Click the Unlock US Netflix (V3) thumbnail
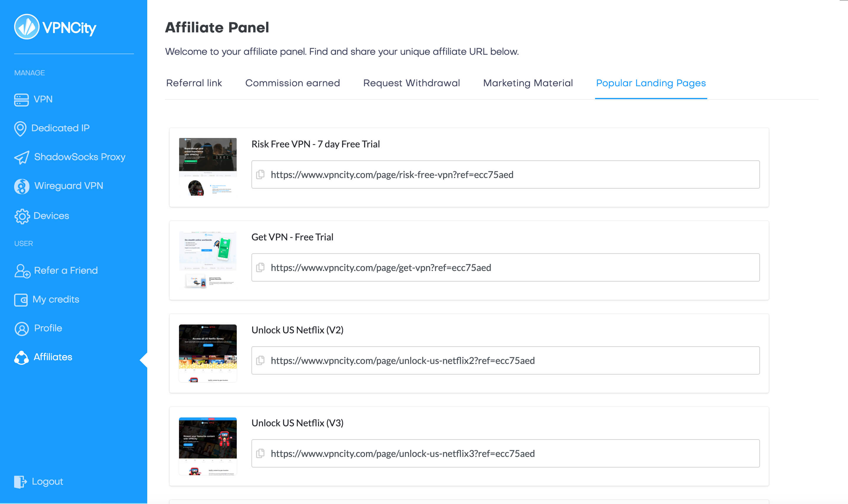Screen dimensions: 848x504 (x=208, y=446)
